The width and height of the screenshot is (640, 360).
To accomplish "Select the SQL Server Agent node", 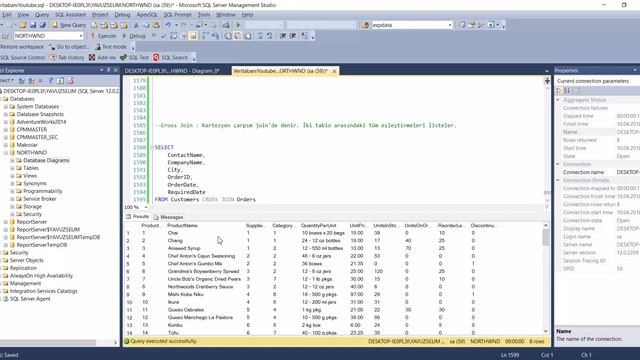I will click(30, 299).
